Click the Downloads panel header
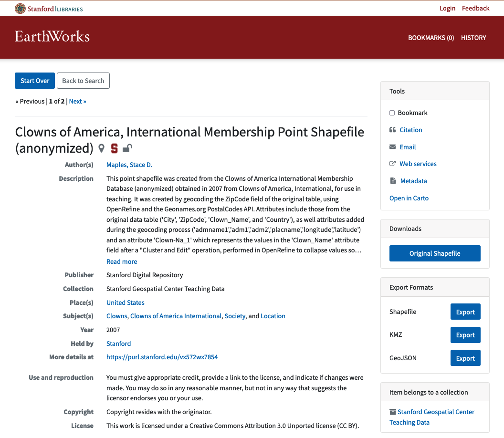Image resolution: width=504 pixels, height=438 pixels. pos(435,229)
